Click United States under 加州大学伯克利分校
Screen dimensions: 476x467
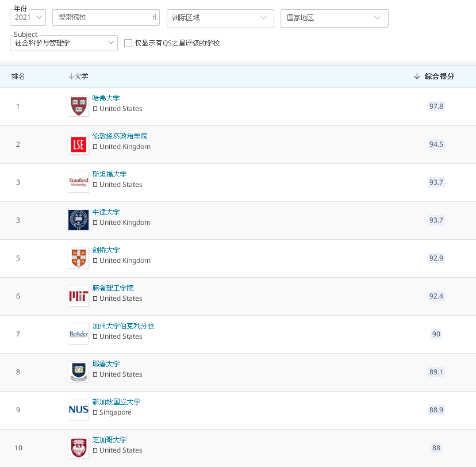point(121,336)
